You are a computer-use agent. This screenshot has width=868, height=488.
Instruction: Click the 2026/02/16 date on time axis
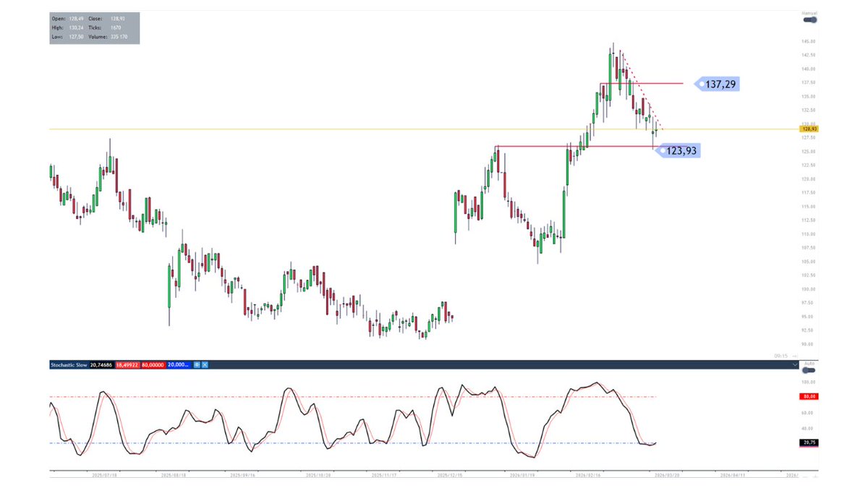590,475
